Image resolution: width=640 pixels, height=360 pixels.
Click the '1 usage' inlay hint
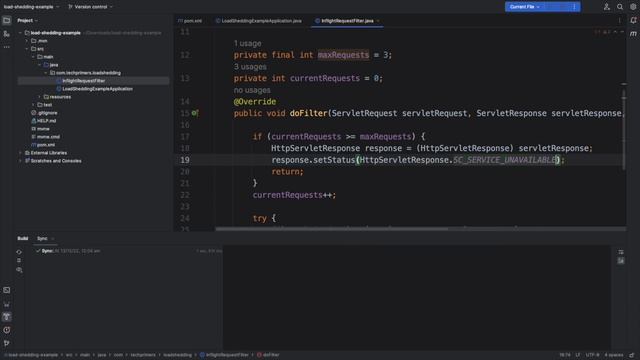pos(247,43)
